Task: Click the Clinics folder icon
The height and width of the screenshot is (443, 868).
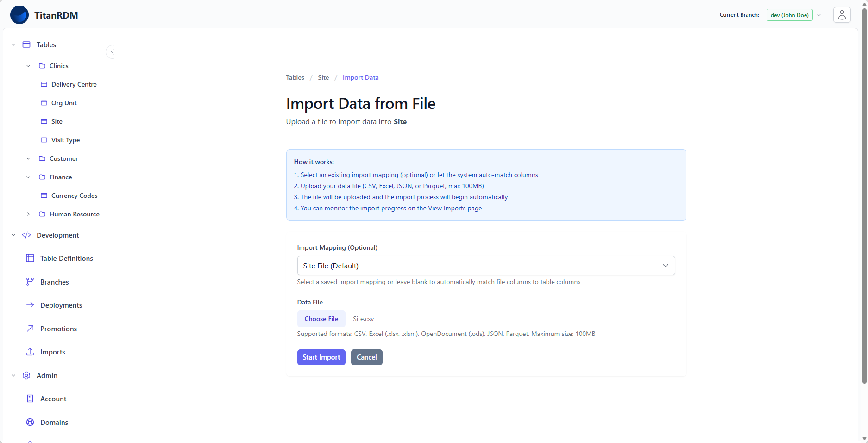Action: (42, 66)
